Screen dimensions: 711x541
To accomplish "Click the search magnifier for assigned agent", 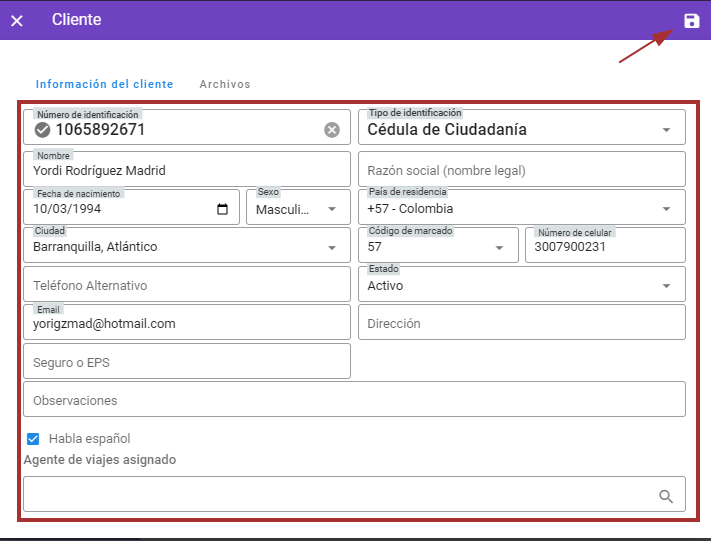I will pos(666,495).
